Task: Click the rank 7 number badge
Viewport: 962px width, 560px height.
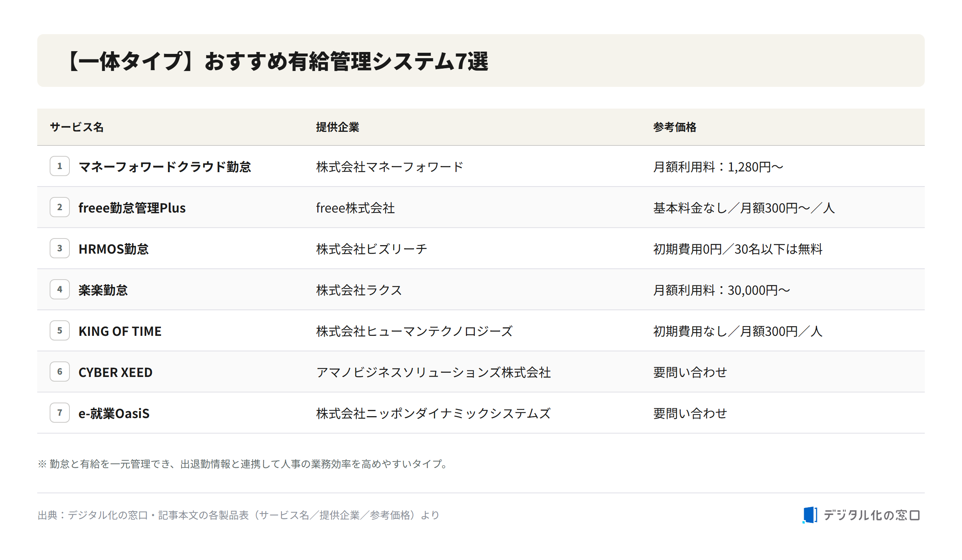Action: [60, 413]
